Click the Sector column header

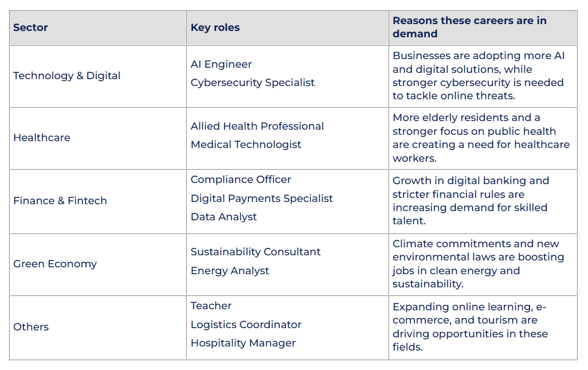tap(31, 28)
